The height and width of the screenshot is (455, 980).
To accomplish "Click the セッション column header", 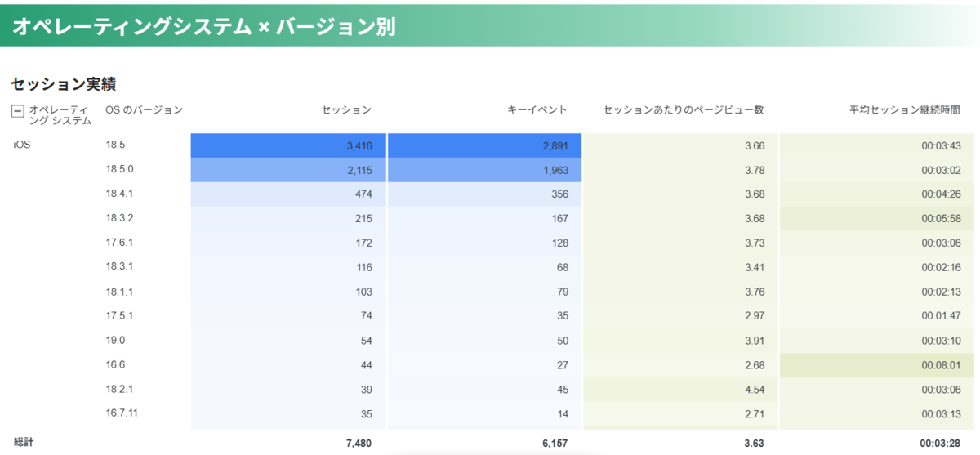I will 346,109.
